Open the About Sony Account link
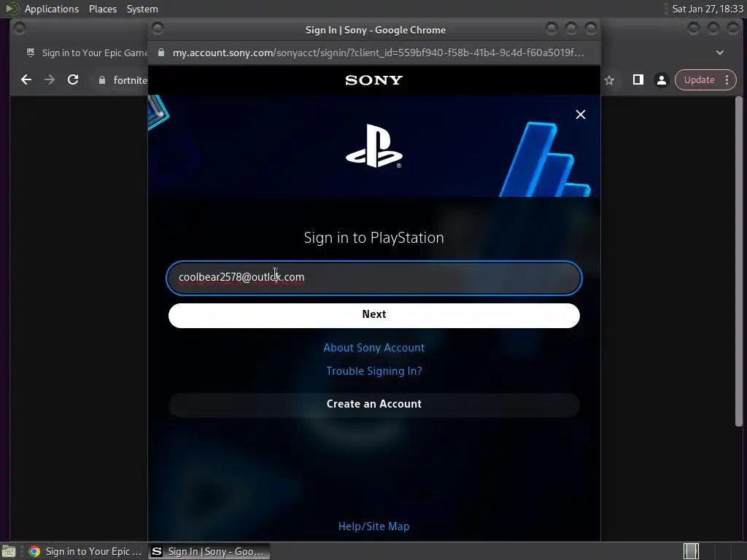Image resolution: width=747 pixels, height=560 pixels. [374, 348]
